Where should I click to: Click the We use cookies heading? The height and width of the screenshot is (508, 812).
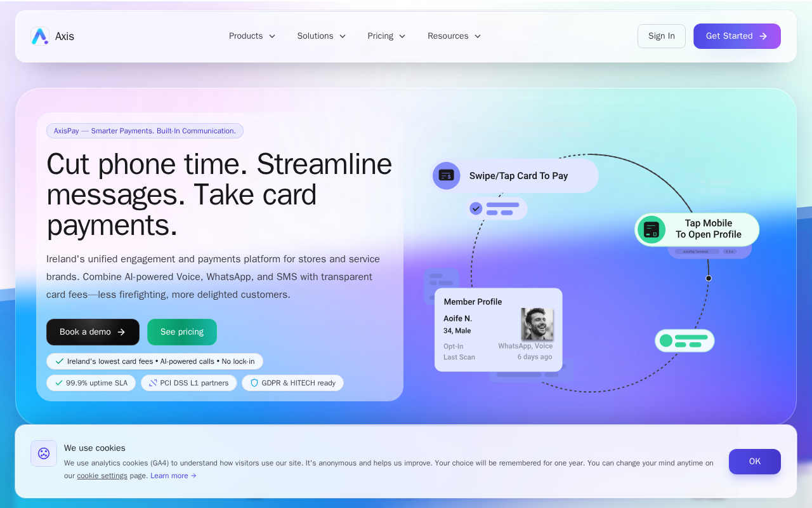[x=95, y=448]
